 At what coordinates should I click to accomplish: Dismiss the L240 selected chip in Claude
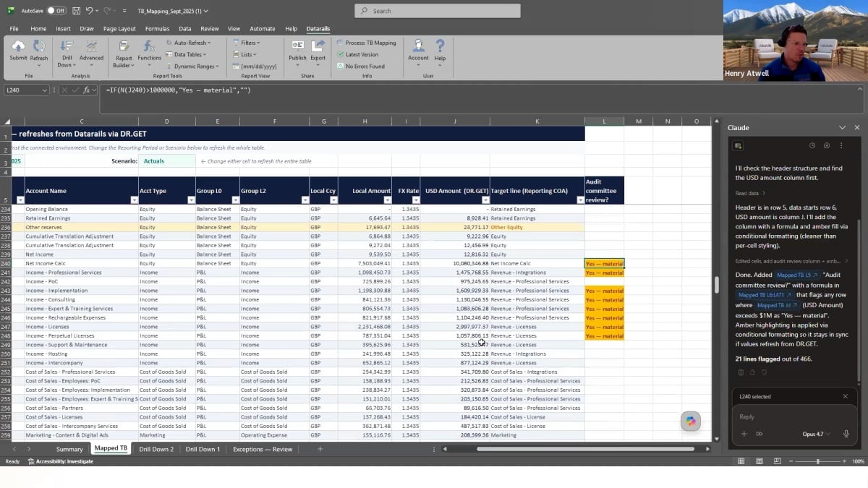click(845, 396)
